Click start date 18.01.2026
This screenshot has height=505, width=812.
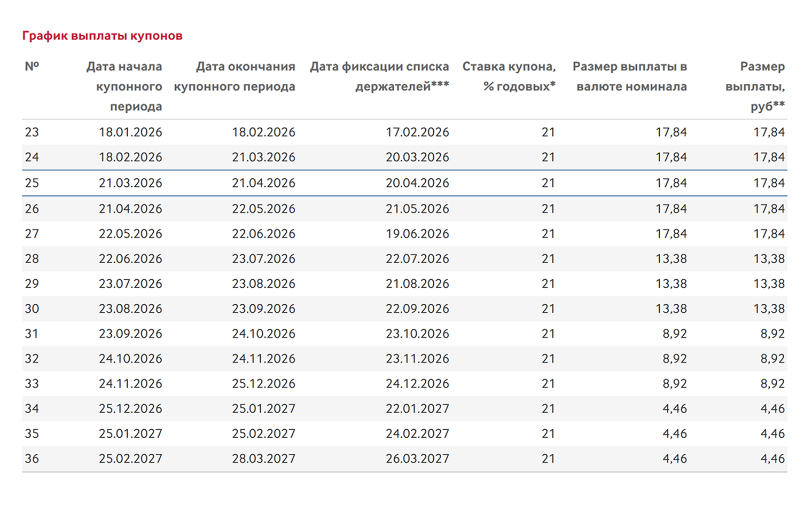point(130,132)
